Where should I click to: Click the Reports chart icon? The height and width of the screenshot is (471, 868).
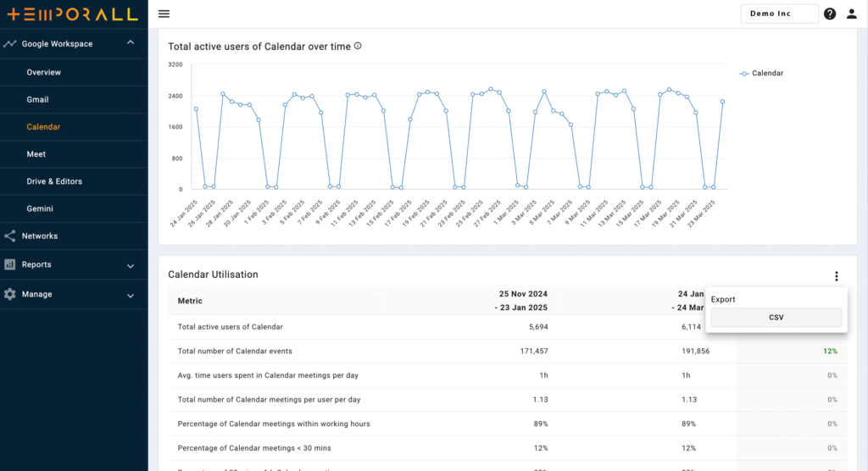coord(9,264)
